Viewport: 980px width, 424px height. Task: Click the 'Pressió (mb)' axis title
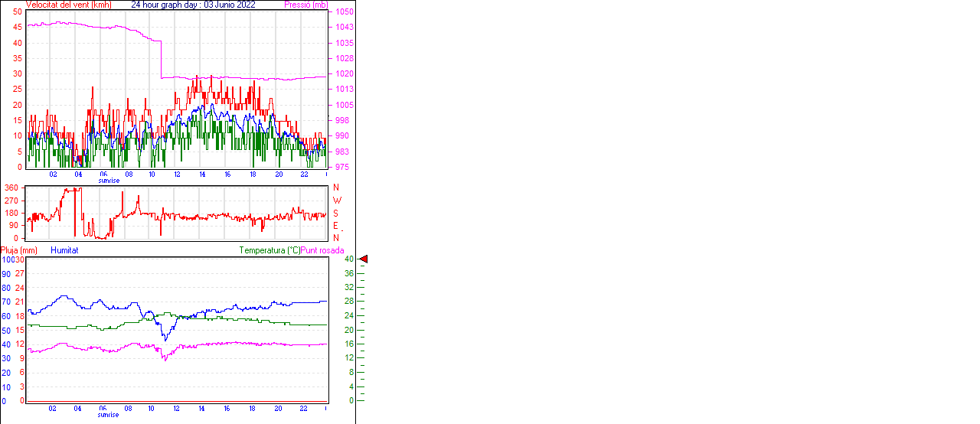point(305,5)
